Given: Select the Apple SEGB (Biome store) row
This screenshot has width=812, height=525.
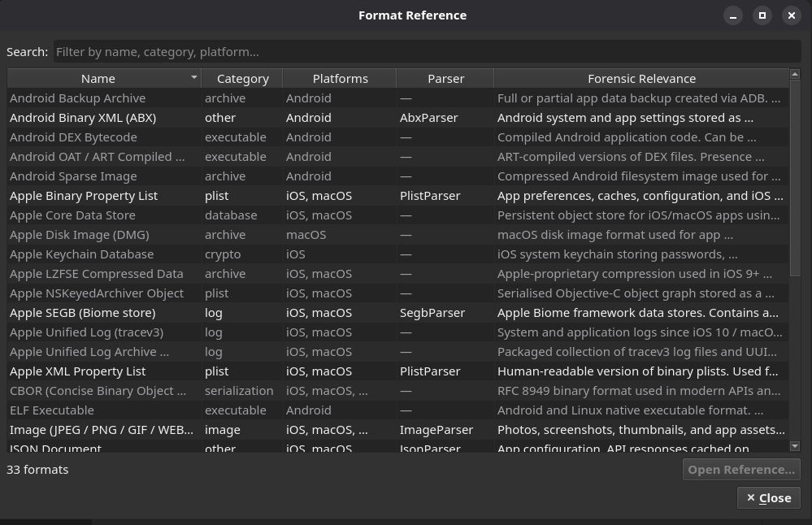Looking at the screenshot, I should pyautogui.click(x=397, y=313).
